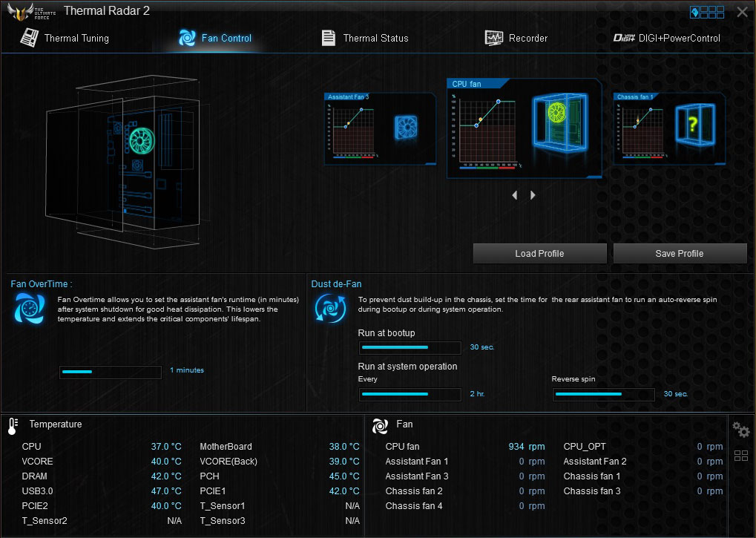This screenshot has height=538, width=756.
Task: Click the Save Profile button
Action: point(680,254)
